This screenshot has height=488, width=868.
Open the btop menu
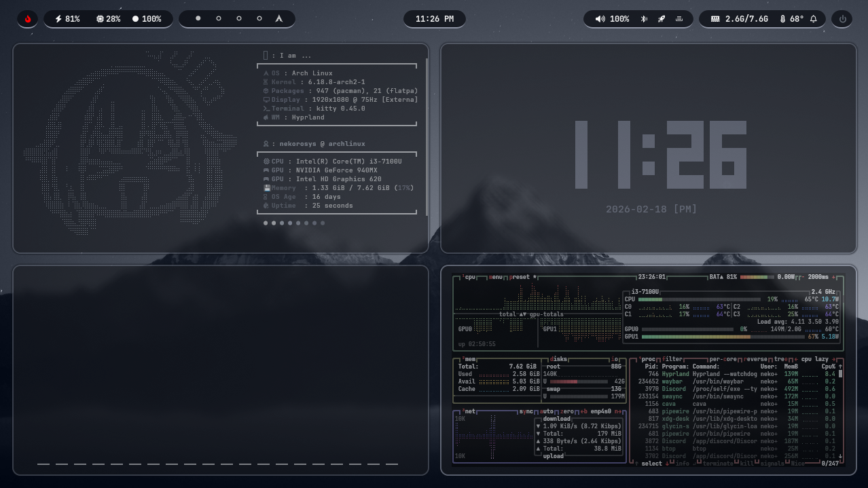pos(496,277)
